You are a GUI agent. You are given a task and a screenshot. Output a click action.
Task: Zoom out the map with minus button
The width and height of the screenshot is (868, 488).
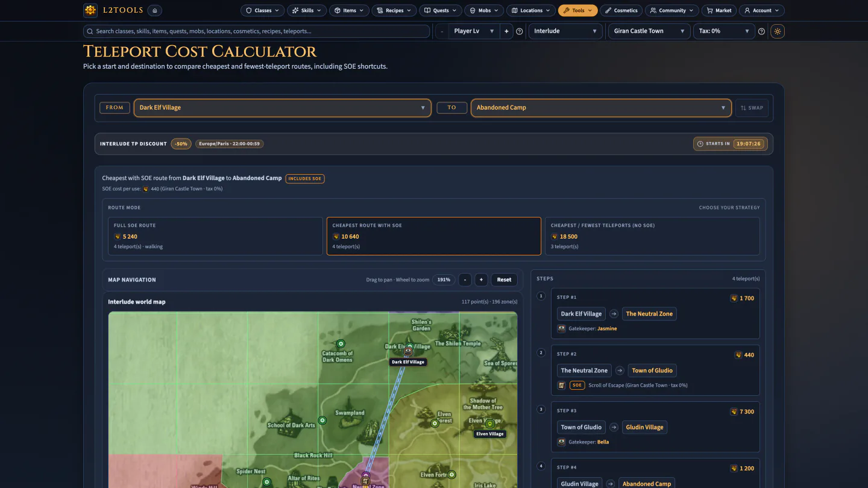465,280
